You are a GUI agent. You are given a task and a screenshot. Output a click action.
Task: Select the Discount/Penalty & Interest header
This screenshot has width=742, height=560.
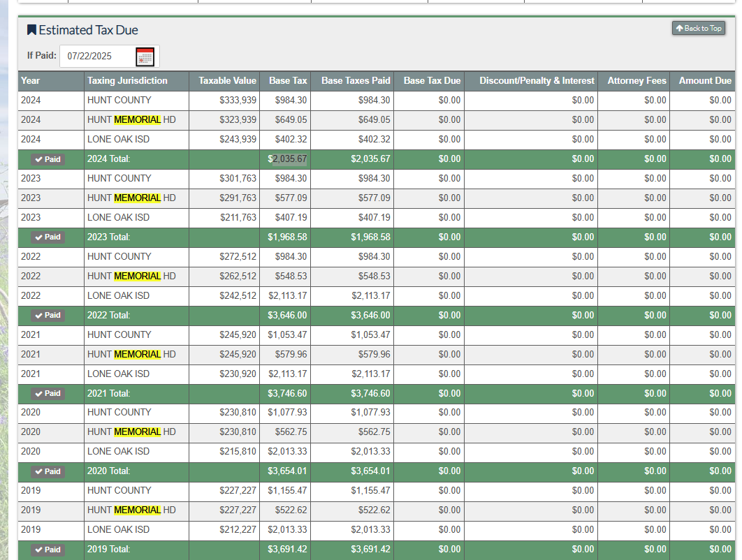pyautogui.click(x=537, y=81)
